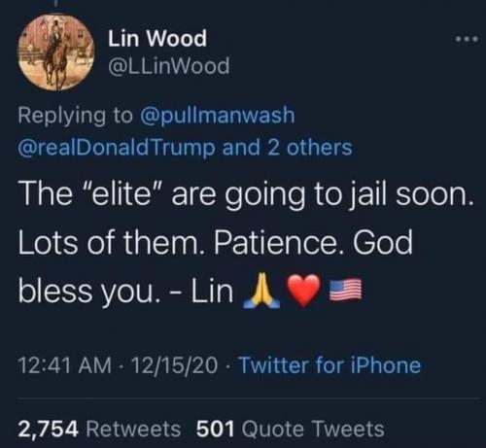This screenshot has width=486, height=448.
Task: Open the @realDonaldTrump mention
Action: click(x=117, y=147)
